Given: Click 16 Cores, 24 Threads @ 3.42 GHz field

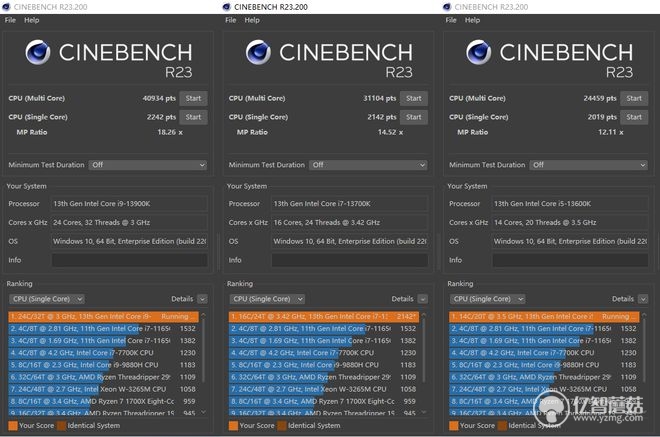Looking at the screenshot, I should tap(350, 223).
